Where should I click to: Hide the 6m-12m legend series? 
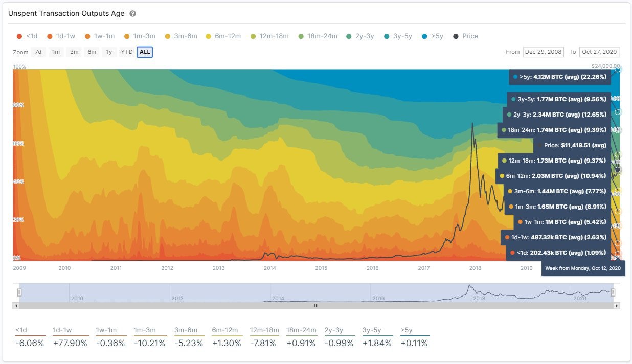pos(223,36)
